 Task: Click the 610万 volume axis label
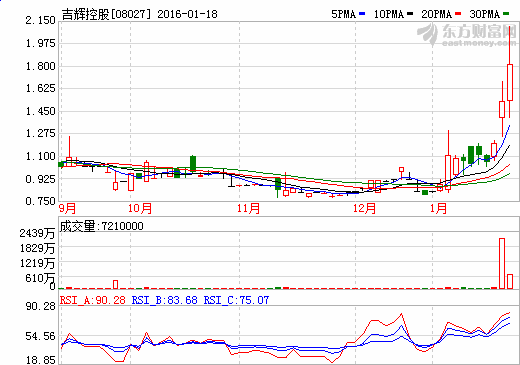click(40, 278)
